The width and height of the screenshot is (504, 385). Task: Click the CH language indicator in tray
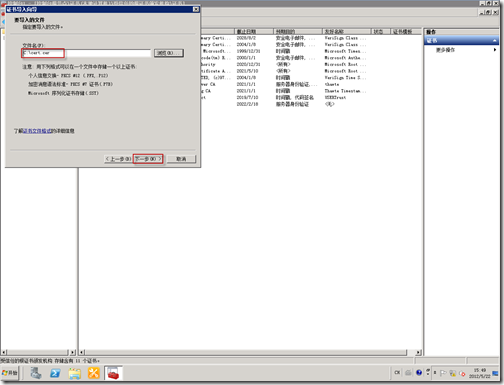click(397, 373)
